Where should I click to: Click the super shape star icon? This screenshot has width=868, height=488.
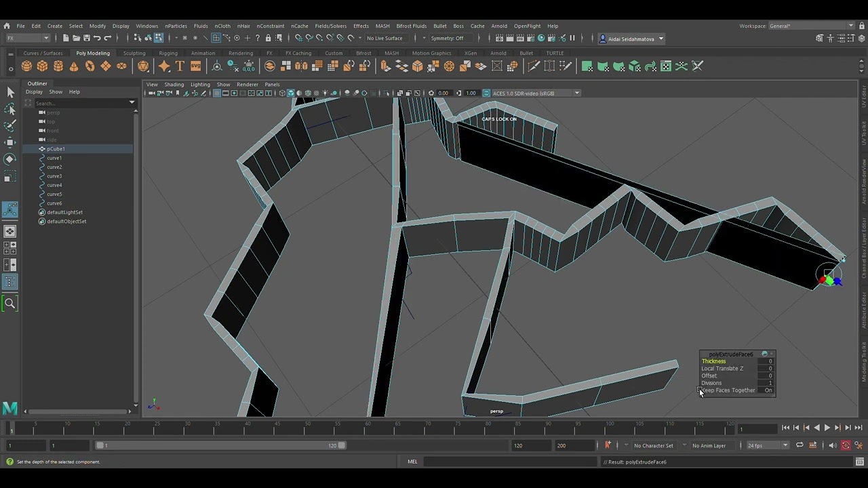pos(164,66)
